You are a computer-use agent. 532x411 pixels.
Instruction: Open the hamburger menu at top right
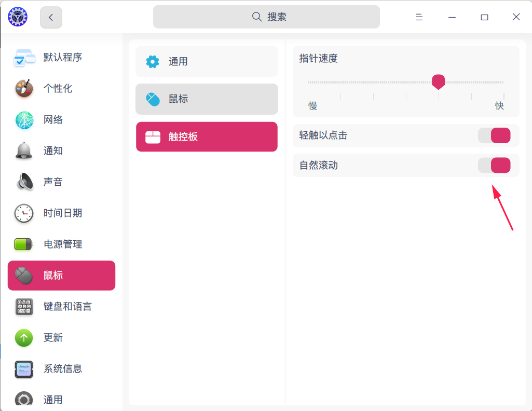point(419,17)
